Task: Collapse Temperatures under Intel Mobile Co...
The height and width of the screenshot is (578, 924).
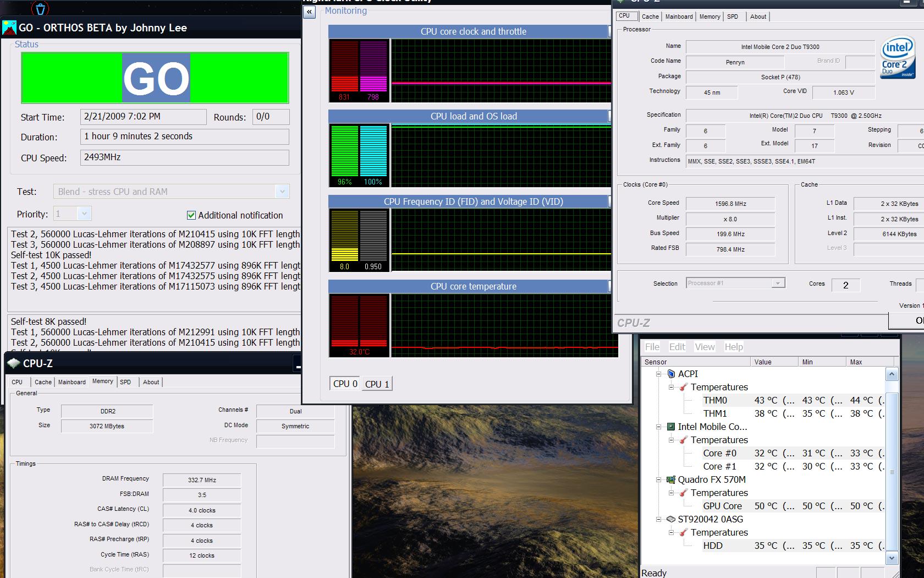Action: coord(672,440)
